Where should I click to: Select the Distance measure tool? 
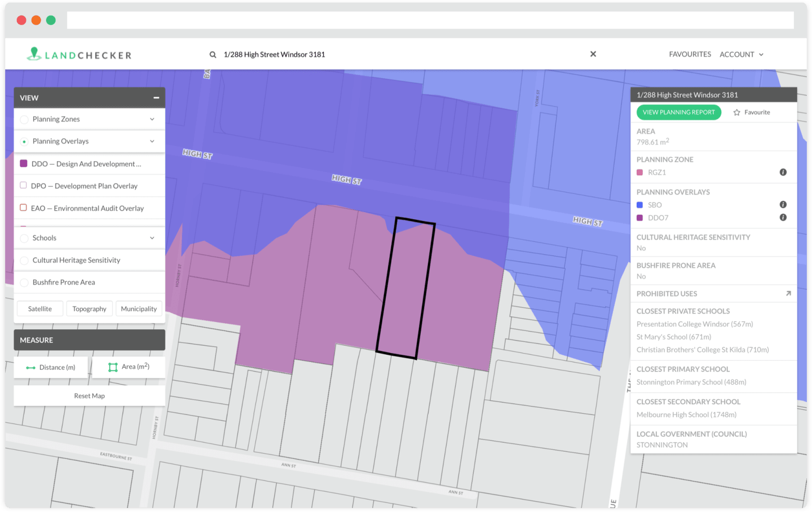(x=51, y=367)
